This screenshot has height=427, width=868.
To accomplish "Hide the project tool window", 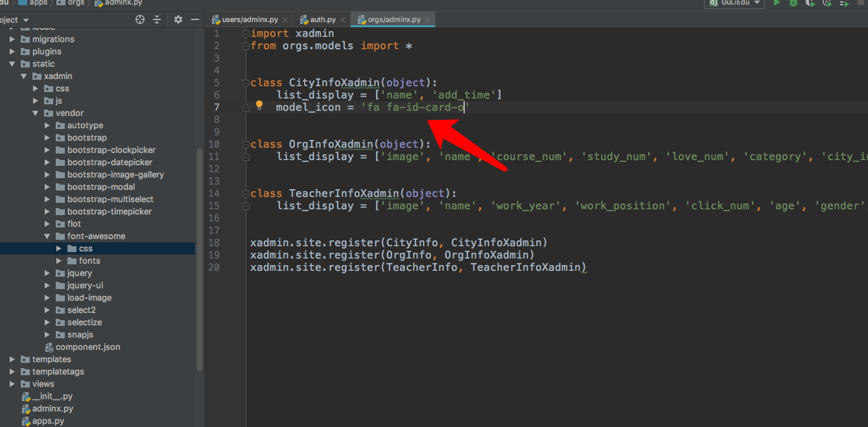I will coord(195,20).
